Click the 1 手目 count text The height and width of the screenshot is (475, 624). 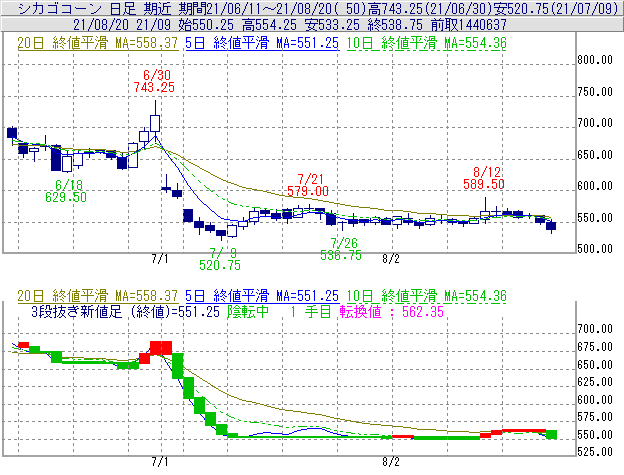(x=311, y=311)
